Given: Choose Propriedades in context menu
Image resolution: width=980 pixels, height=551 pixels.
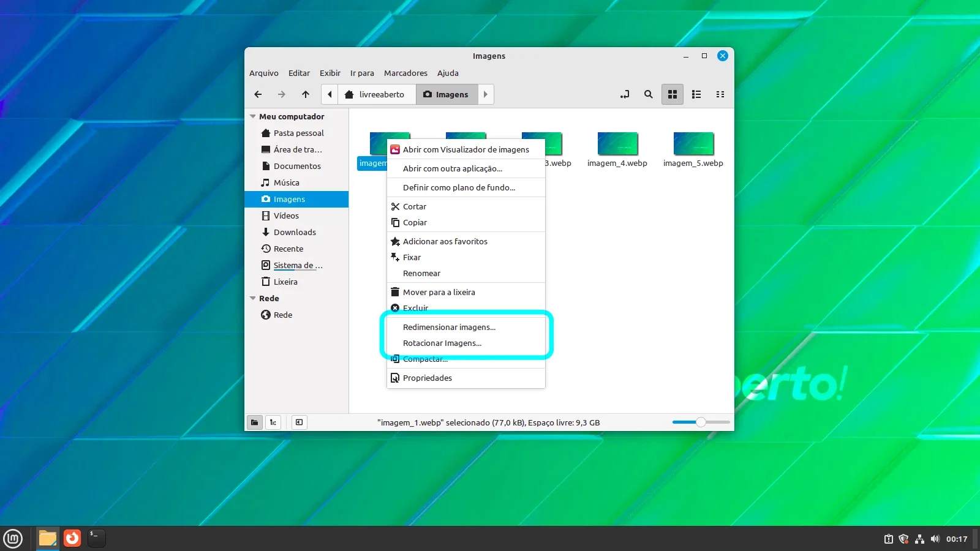Looking at the screenshot, I should [466, 378].
